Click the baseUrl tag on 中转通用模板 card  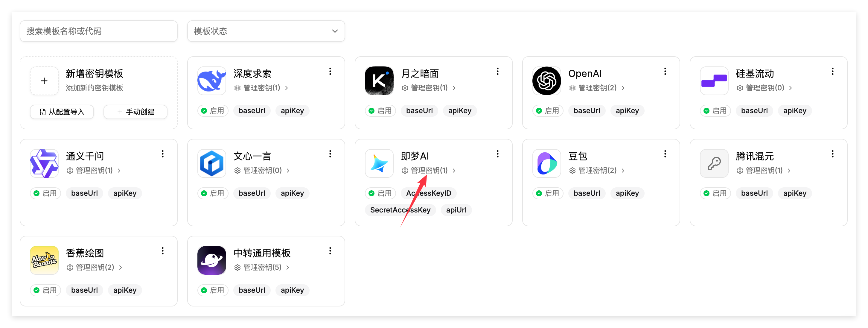[252, 290]
